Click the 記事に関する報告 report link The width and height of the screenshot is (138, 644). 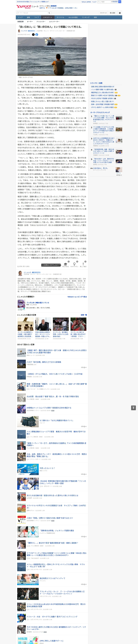point(23,267)
